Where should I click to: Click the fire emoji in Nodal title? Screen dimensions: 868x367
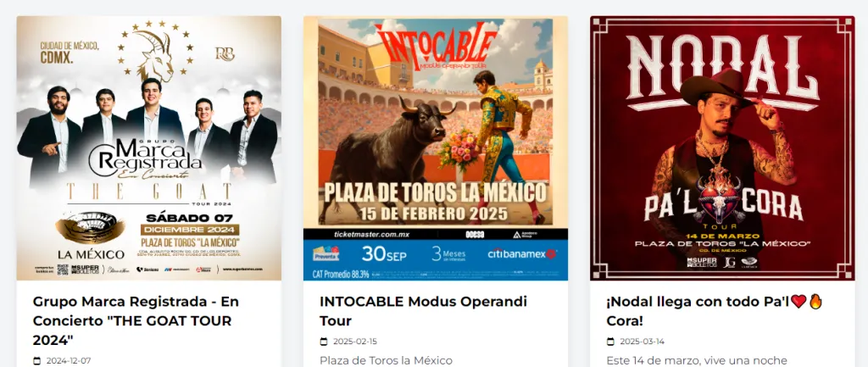(815, 301)
